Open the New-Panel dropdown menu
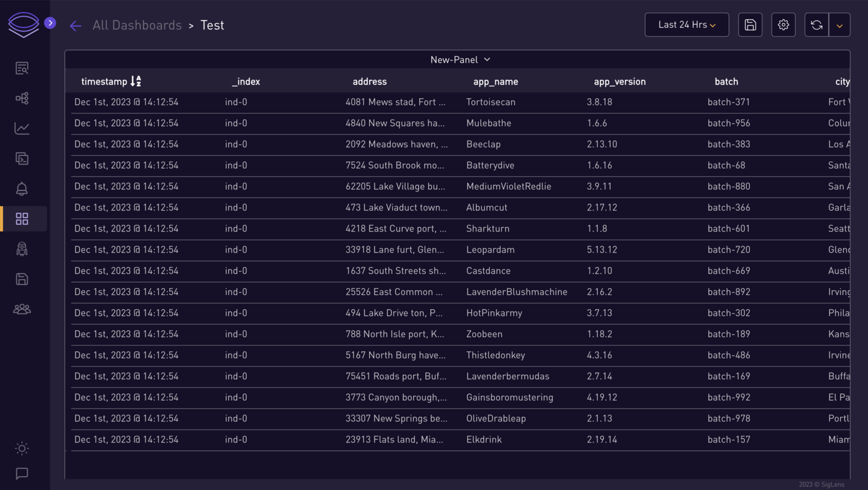The image size is (868, 490). [x=460, y=60]
